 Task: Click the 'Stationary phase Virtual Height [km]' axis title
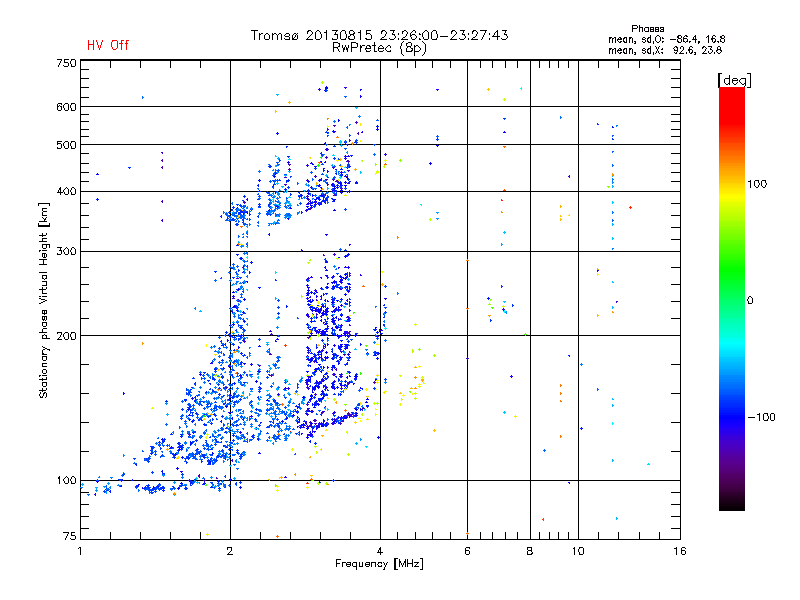point(44,300)
